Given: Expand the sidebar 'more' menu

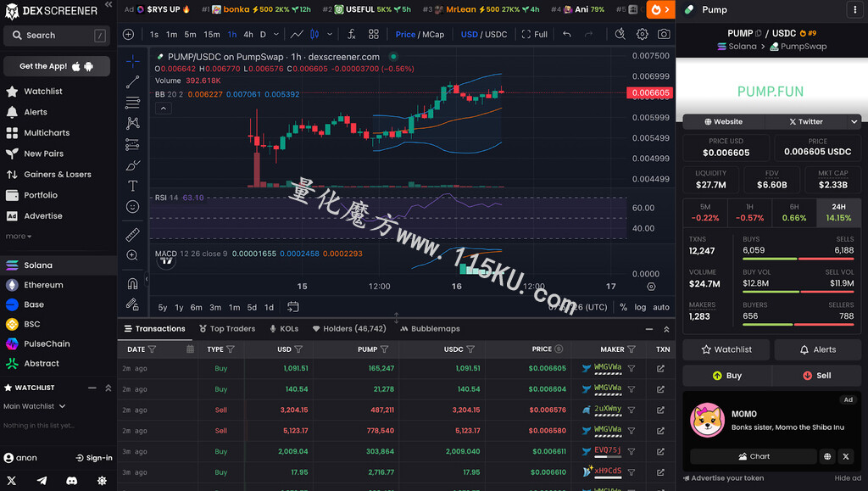Looking at the screenshot, I should [x=19, y=237].
